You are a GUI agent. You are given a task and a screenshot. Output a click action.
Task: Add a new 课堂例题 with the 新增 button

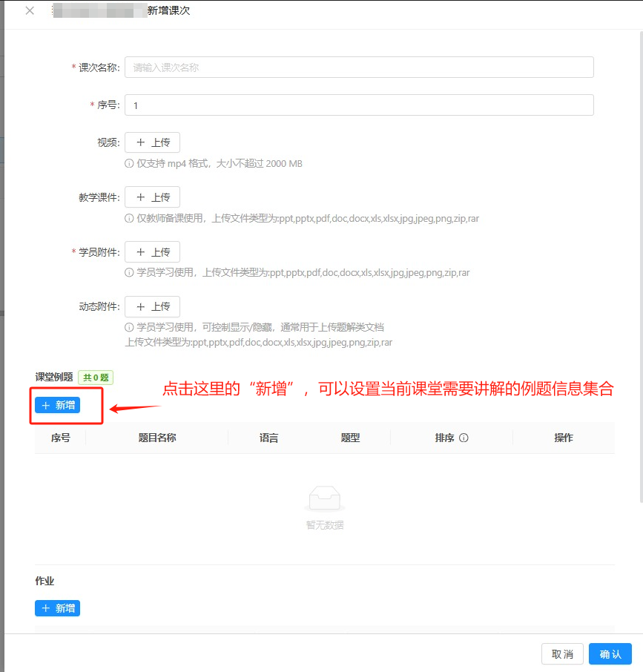coord(57,405)
